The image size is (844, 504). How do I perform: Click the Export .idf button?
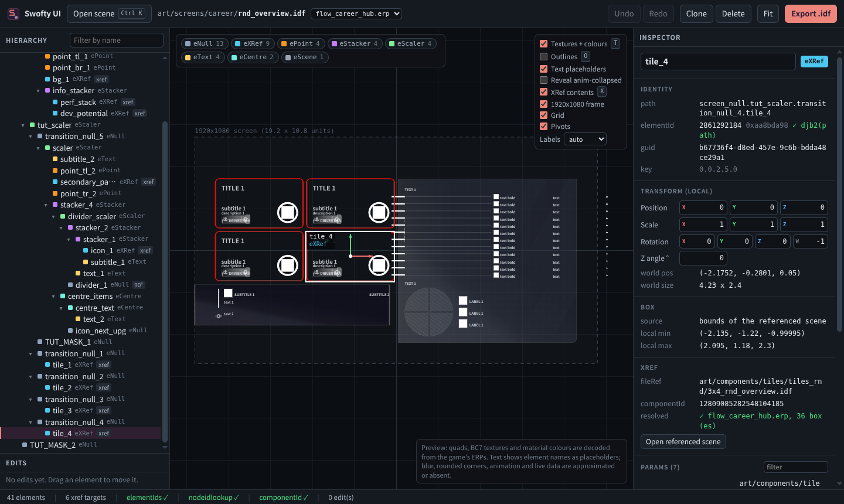coord(811,13)
